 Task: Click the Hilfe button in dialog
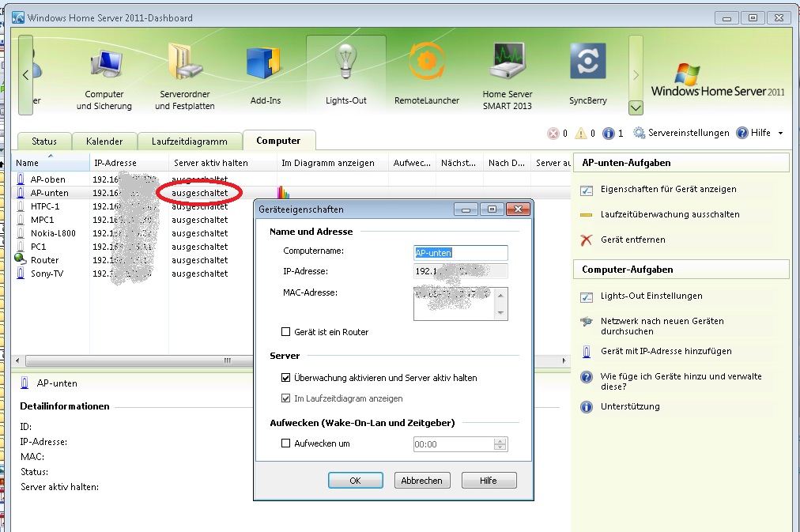tap(489, 481)
